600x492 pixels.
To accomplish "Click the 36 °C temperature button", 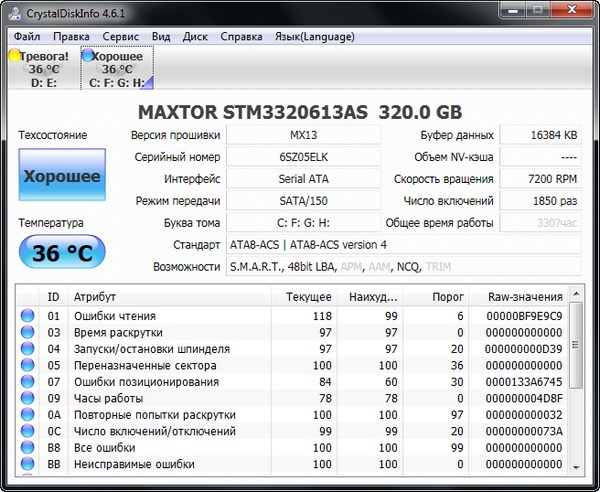I will 61,253.
